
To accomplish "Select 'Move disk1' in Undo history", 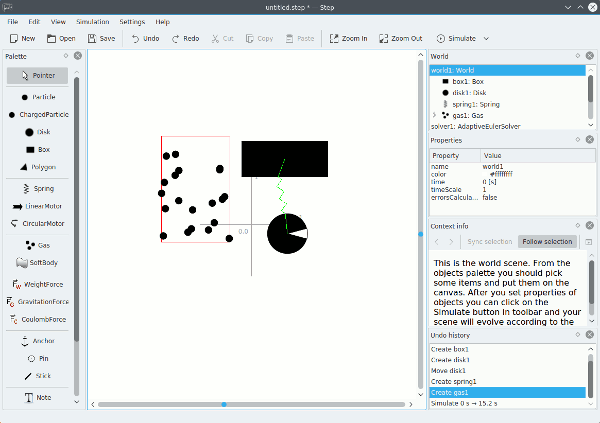I will coord(453,370).
